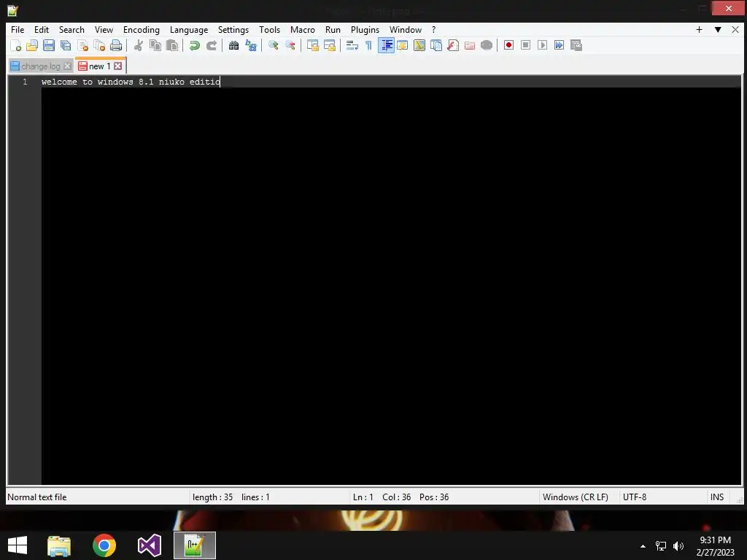Open the View menu
This screenshot has height=560, width=747.
(104, 29)
